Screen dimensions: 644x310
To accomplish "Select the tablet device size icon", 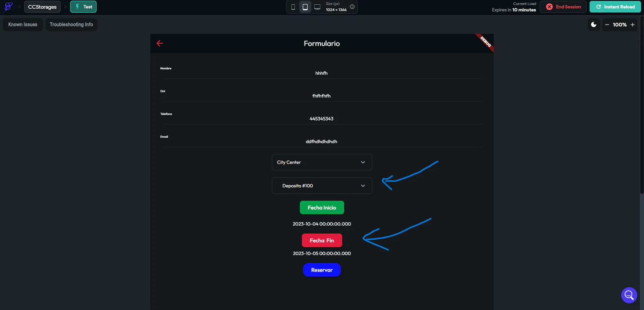I will coord(305,7).
